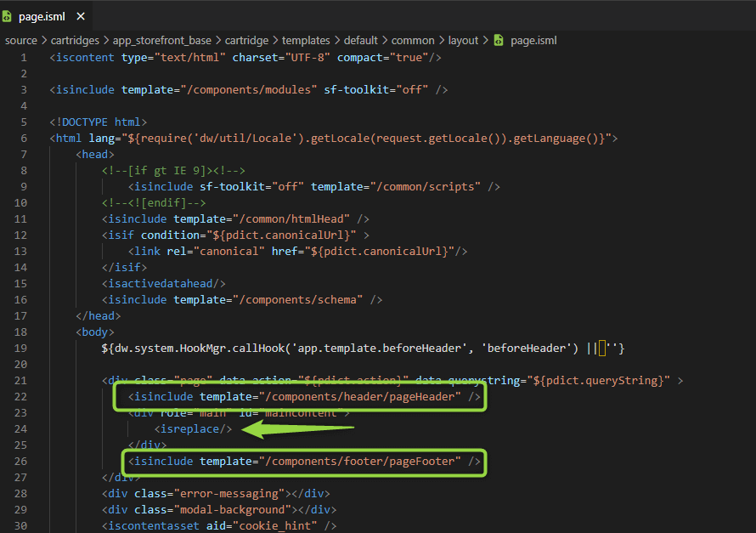Click the file icon before page.isml in breadcrumb
The image size is (756, 533).
(499, 41)
